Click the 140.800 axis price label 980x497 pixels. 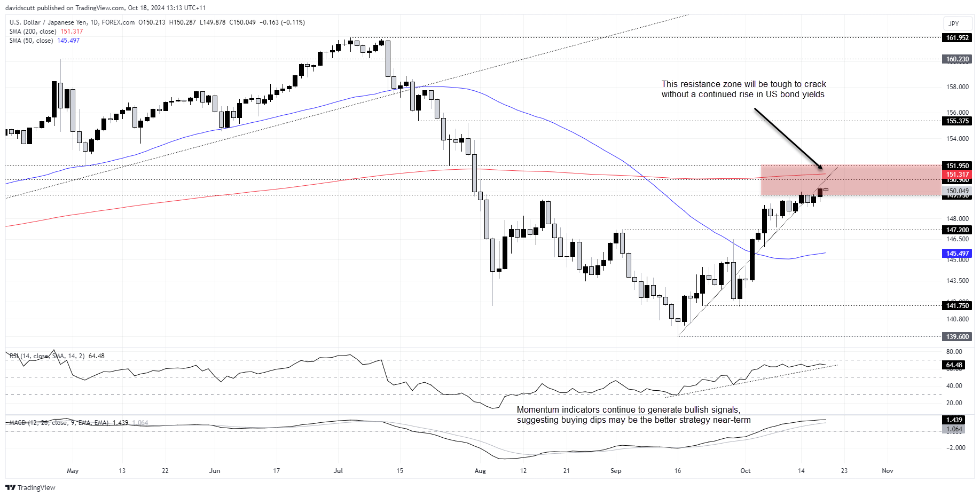tap(958, 319)
